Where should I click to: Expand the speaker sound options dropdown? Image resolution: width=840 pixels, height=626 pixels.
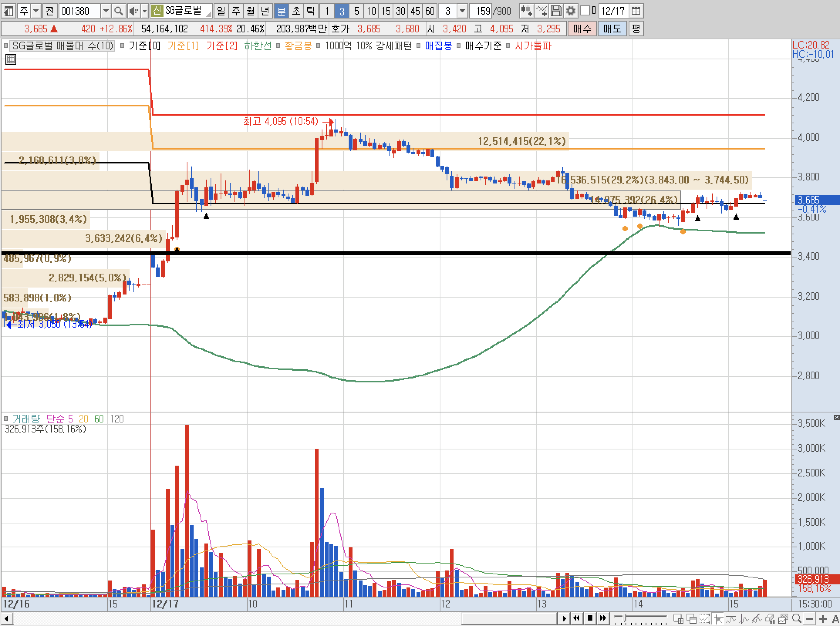[x=145, y=11]
